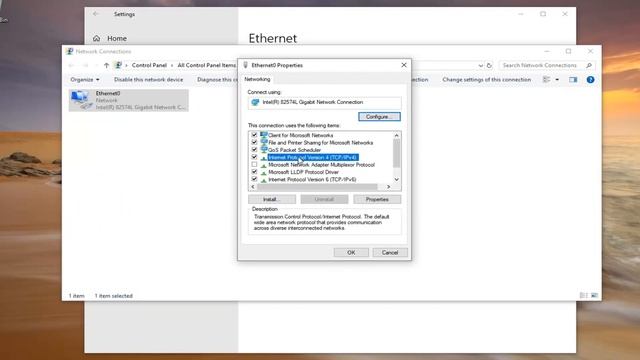Click Network Connections window title icon

coord(69,51)
